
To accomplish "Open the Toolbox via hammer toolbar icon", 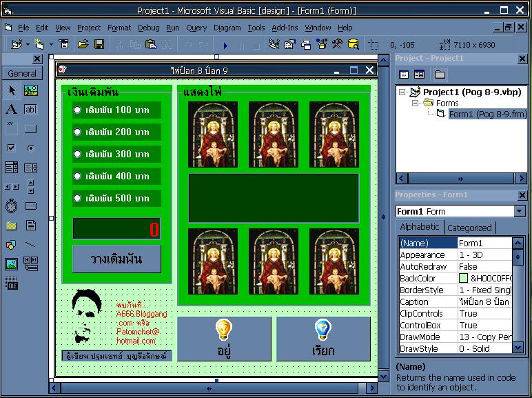I will 337,44.
